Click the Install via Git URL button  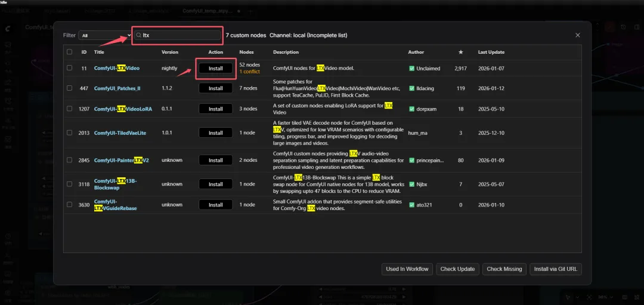[x=556, y=269]
